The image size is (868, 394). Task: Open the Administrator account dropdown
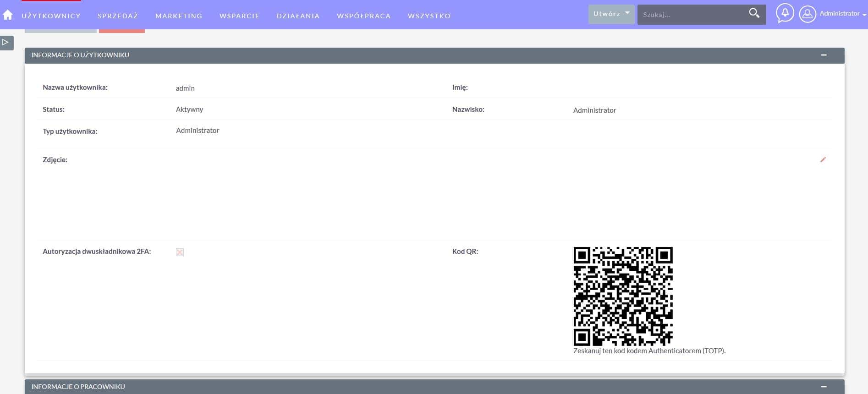(x=843, y=14)
